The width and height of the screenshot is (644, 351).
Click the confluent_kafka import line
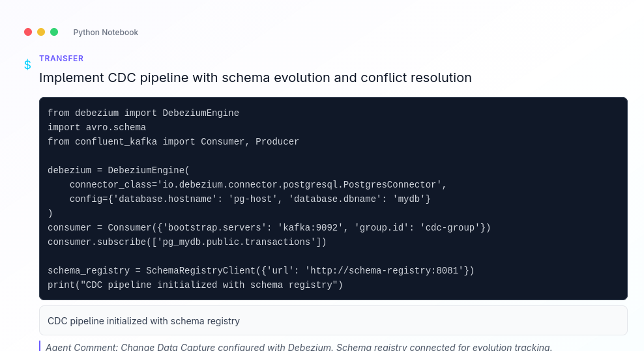(173, 142)
